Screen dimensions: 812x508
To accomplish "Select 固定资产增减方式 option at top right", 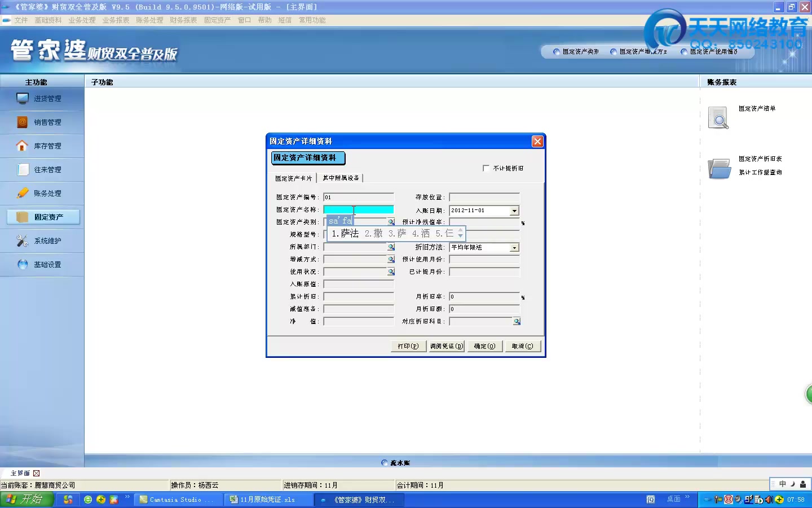I will [x=638, y=52].
